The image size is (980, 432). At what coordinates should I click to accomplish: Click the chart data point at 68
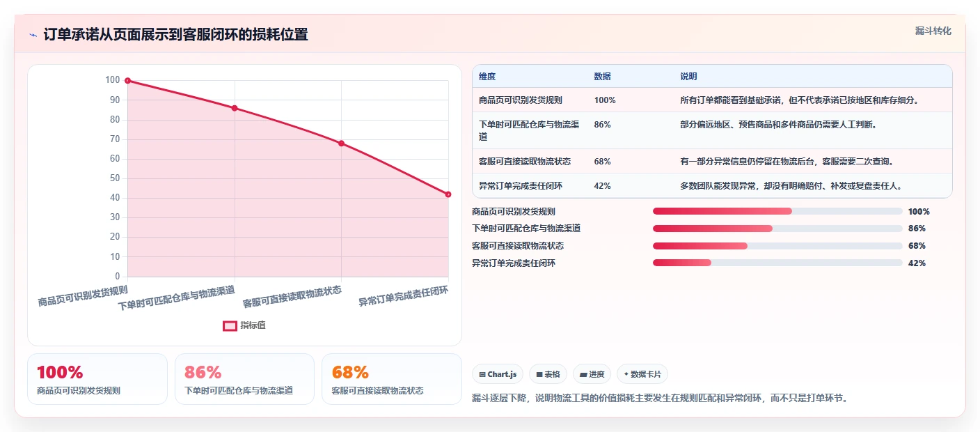341,144
